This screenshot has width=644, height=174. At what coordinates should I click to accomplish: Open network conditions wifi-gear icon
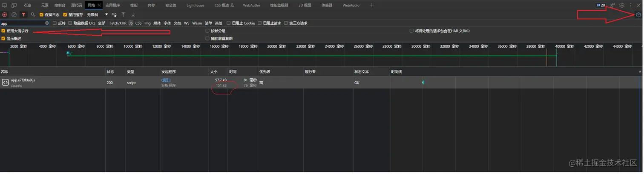click(x=114, y=14)
